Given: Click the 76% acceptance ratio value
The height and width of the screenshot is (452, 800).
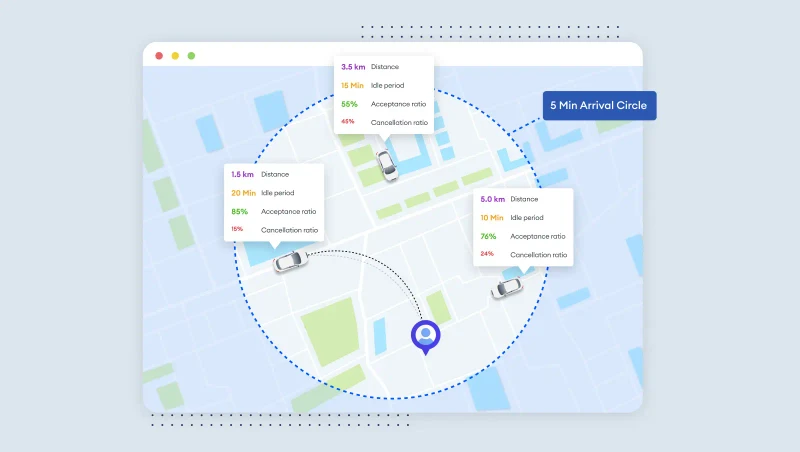Looking at the screenshot, I should [488, 236].
